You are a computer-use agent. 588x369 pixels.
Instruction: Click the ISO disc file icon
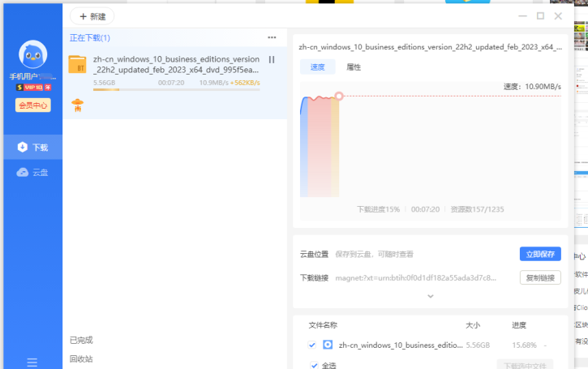328,345
